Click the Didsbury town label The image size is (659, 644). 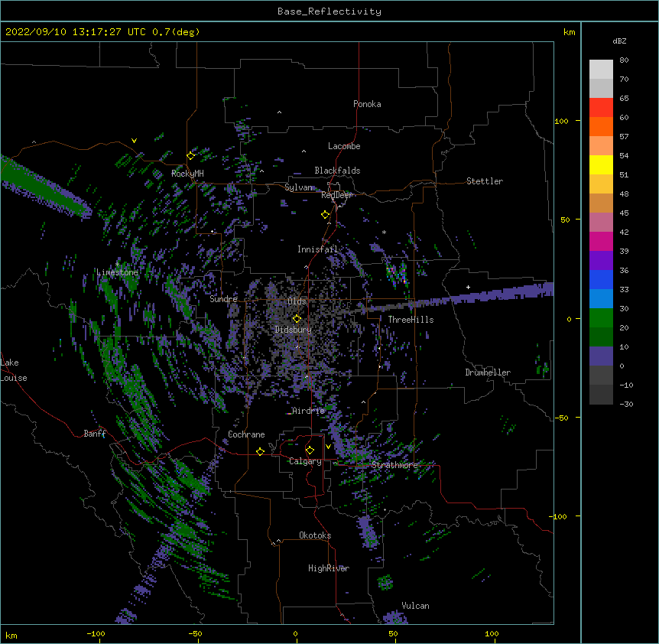[294, 330]
